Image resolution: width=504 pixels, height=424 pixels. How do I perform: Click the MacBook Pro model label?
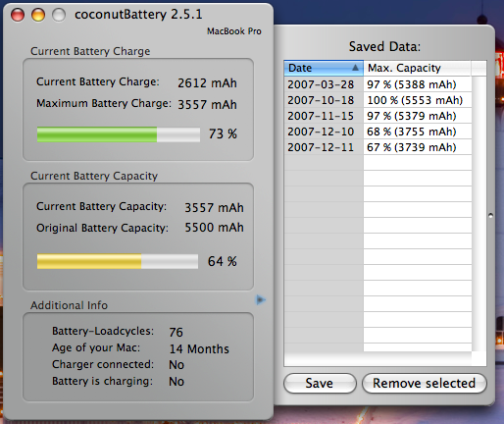[x=234, y=31]
